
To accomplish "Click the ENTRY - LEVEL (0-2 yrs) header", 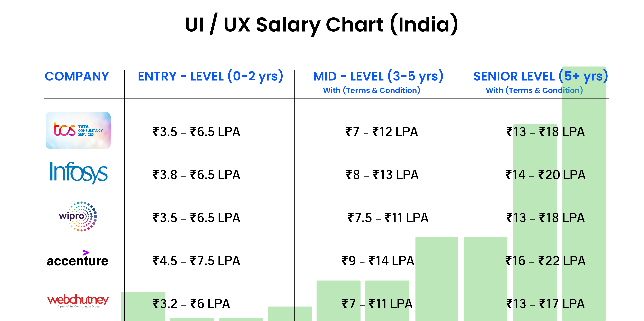I will [210, 76].
